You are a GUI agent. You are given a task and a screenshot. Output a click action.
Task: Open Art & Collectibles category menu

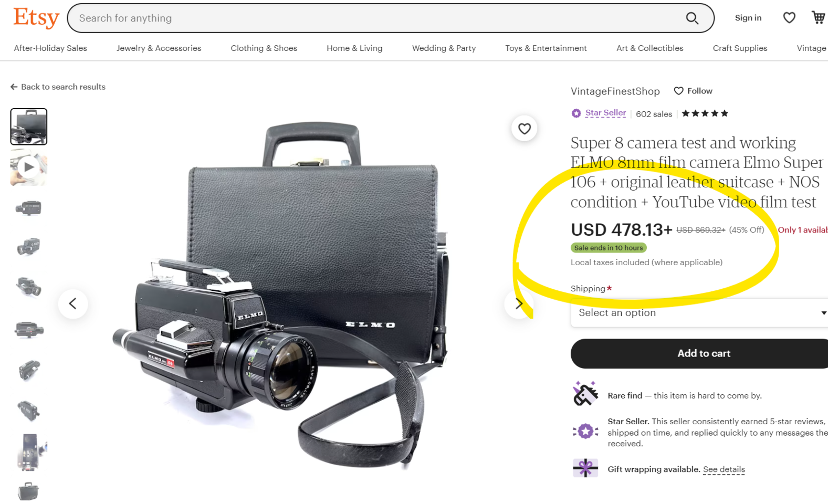pos(649,48)
